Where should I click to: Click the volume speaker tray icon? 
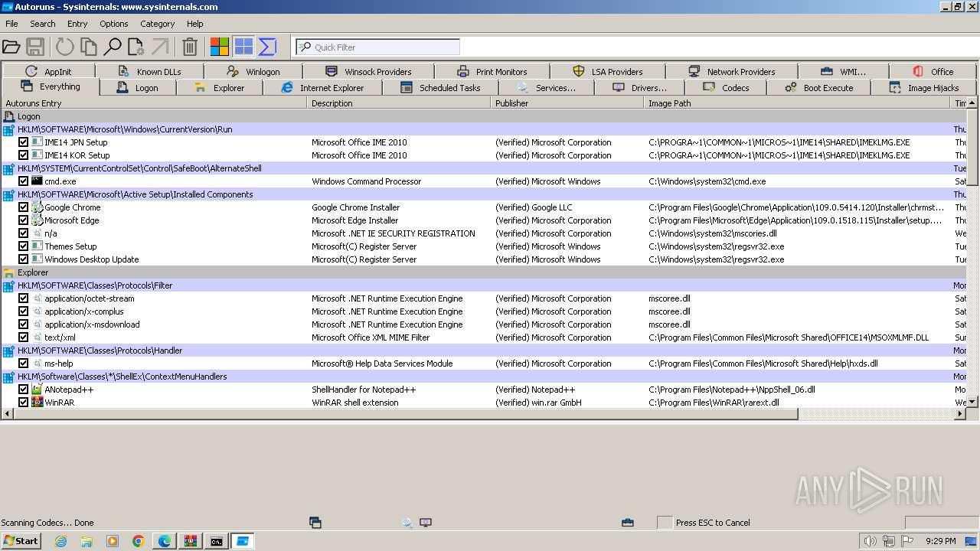[x=870, y=541]
